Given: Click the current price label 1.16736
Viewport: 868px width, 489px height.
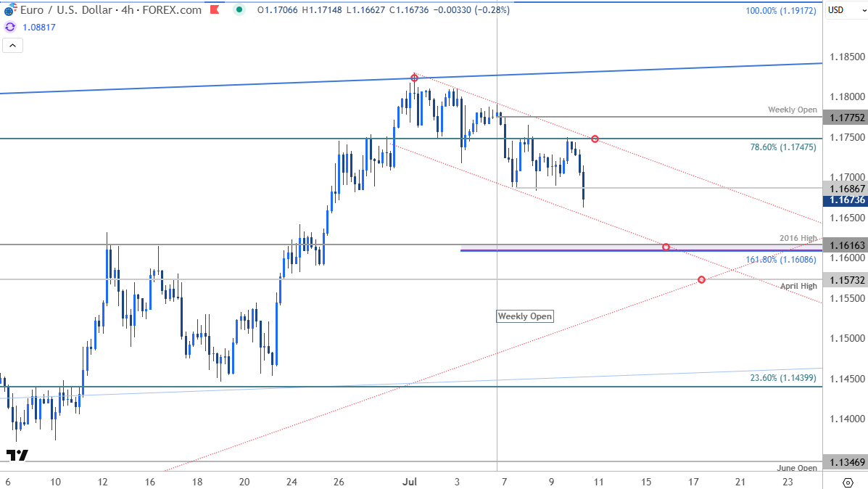Looking at the screenshot, I should click(x=845, y=200).
